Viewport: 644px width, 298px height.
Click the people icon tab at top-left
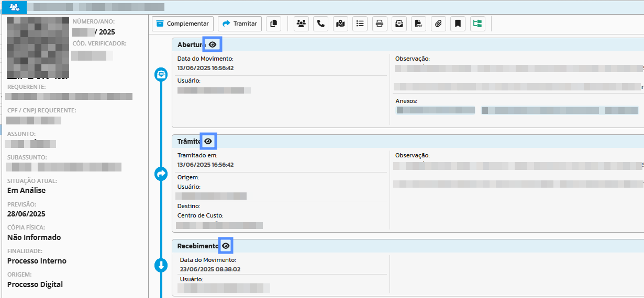[x=14, y=7]
